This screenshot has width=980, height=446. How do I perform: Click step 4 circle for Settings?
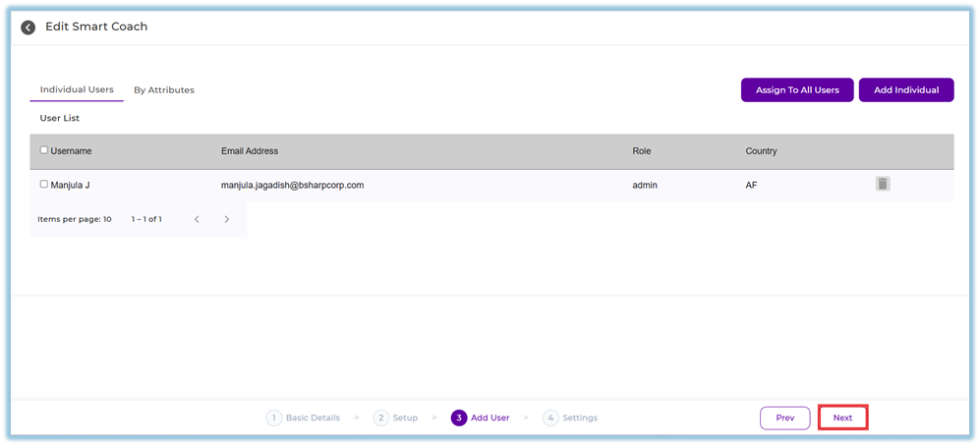click(550, 418)
